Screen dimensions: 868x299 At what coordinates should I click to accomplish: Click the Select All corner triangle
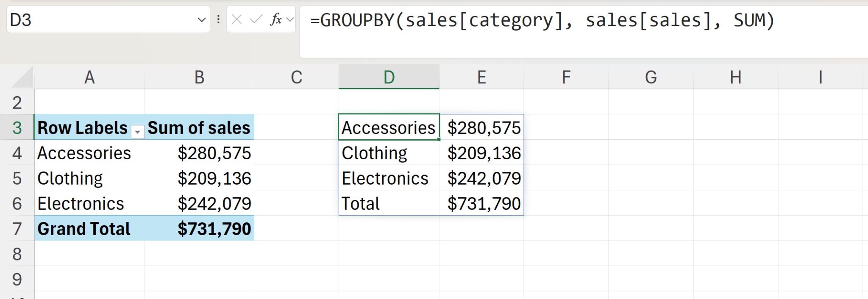pyautogui.click(x=22, y=78)
